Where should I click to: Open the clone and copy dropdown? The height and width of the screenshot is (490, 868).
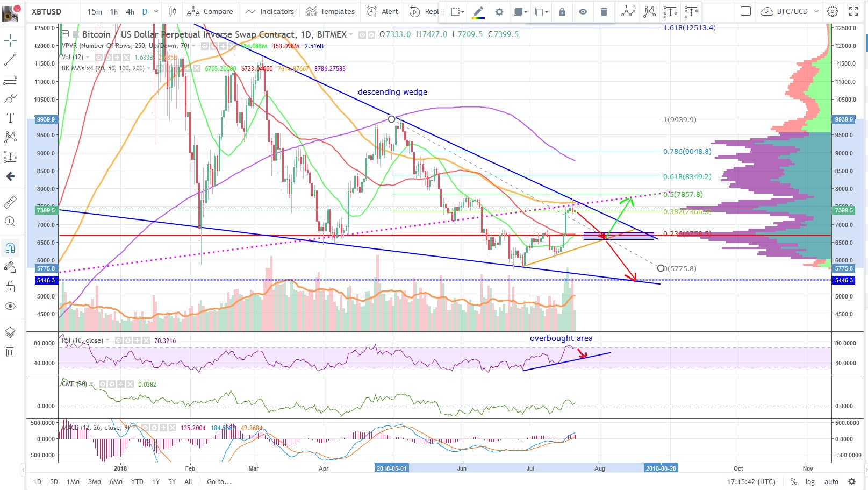point(541,12)
